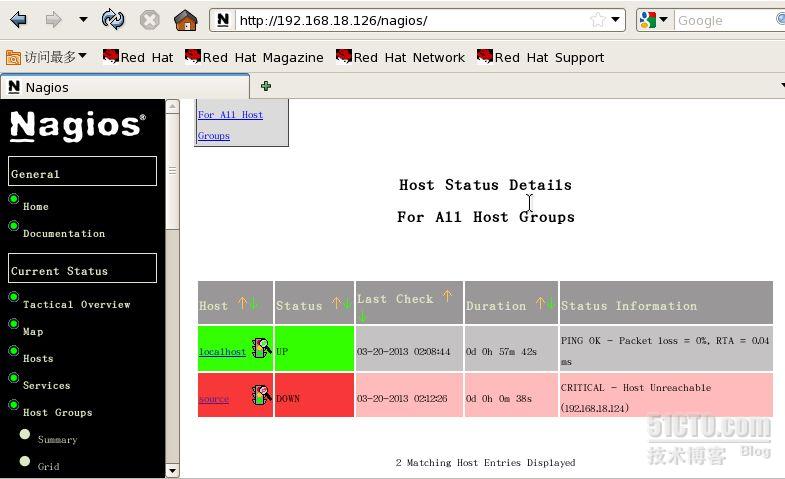Click the green bullet beside Map

[14, 324]
